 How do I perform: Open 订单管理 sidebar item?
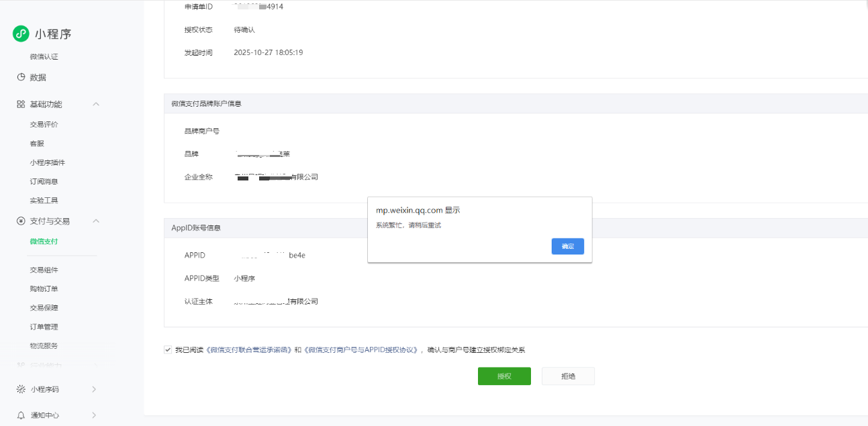coord(44,327)
